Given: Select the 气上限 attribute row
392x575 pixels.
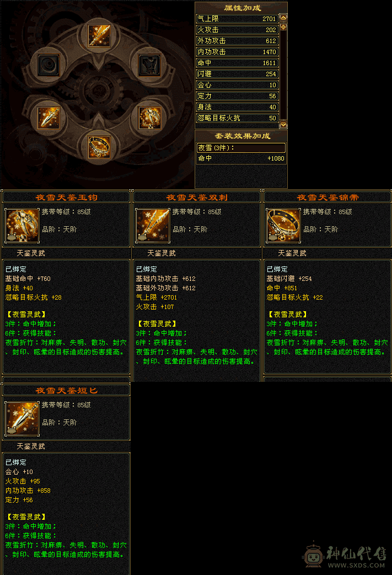Looking at the screenshot, I should tap(238, 18).
